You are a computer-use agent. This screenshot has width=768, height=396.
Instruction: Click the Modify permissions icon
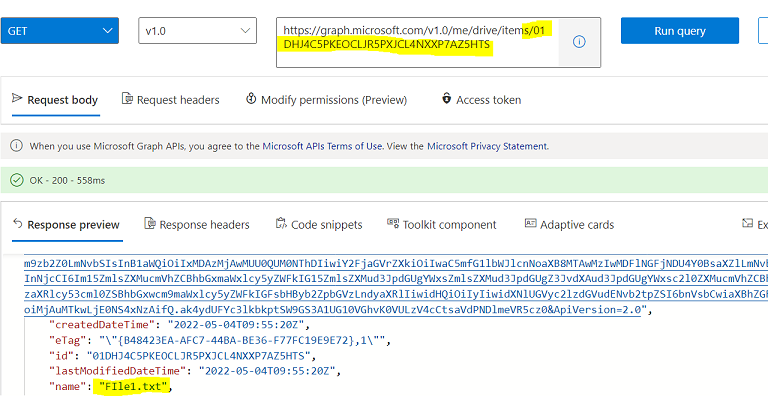pyautogui.click(x=251, y=99)
